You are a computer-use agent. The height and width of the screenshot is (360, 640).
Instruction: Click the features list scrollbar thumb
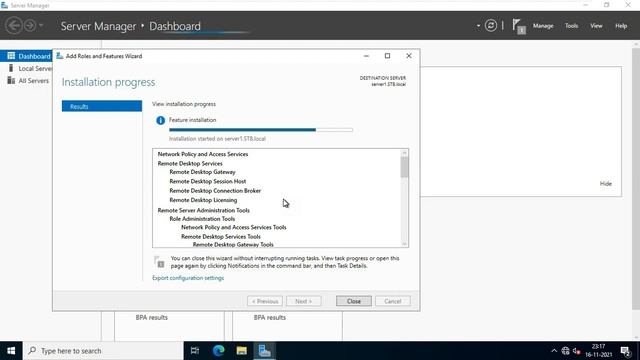pos(404,167)
